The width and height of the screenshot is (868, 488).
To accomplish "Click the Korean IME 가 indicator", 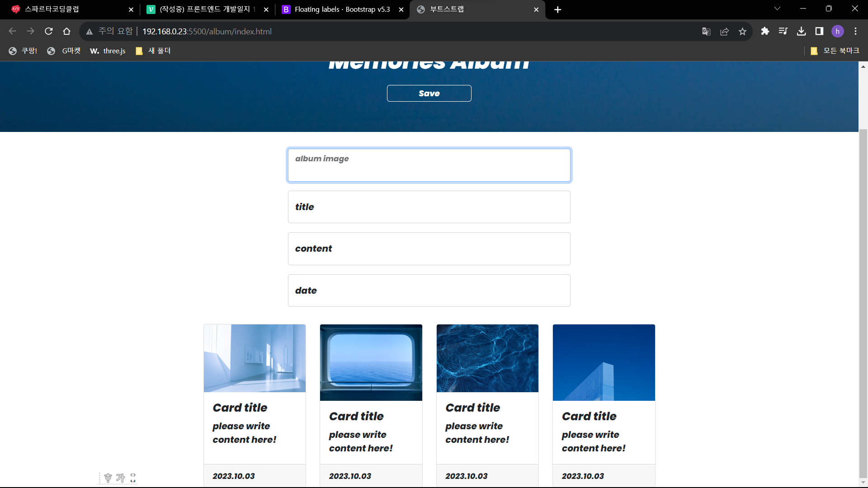I will (x=120, y=478).
